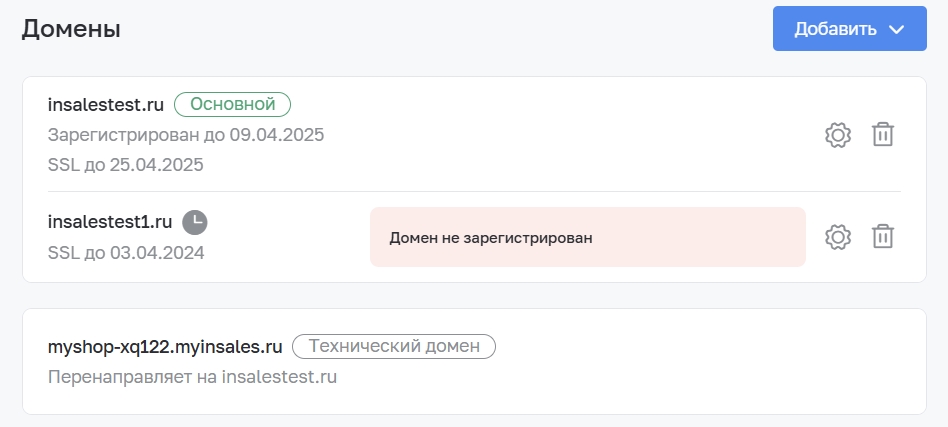Screen dimensions: 948x427
Task: Select the insalestest1.ru domain name
Action: pos(110,222)
